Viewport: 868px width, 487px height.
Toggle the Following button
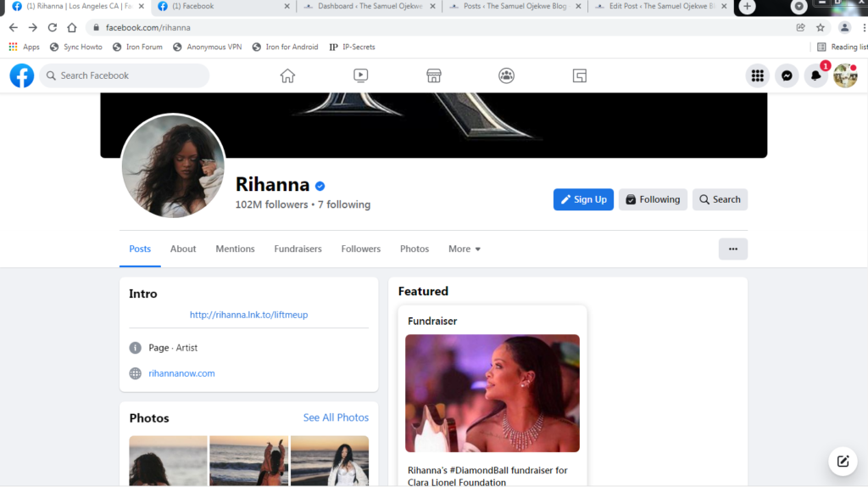(653, 199)
